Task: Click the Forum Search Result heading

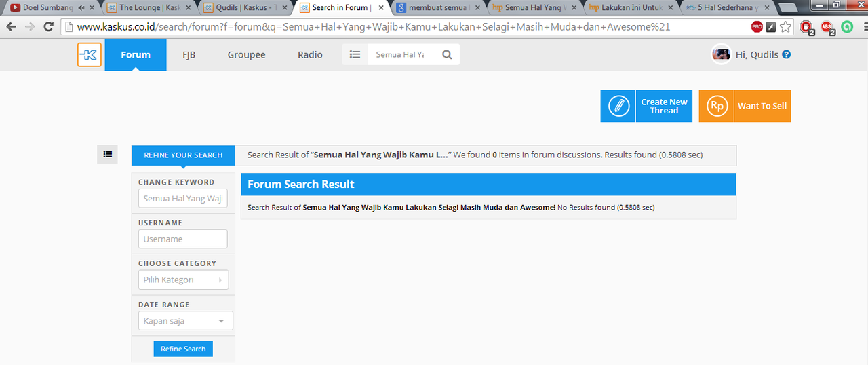Action: pos(301,184)
